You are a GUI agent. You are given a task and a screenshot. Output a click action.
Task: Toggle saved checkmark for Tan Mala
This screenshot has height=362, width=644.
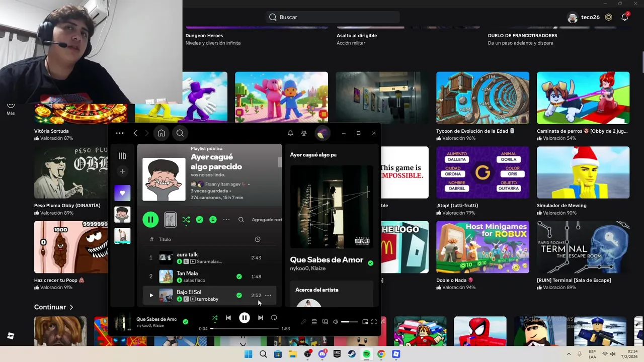239,277
